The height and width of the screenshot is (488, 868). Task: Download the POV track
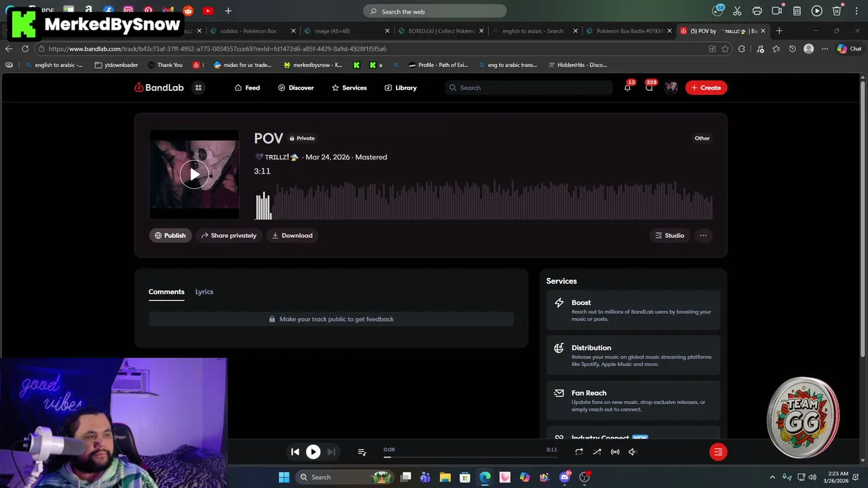292,235
